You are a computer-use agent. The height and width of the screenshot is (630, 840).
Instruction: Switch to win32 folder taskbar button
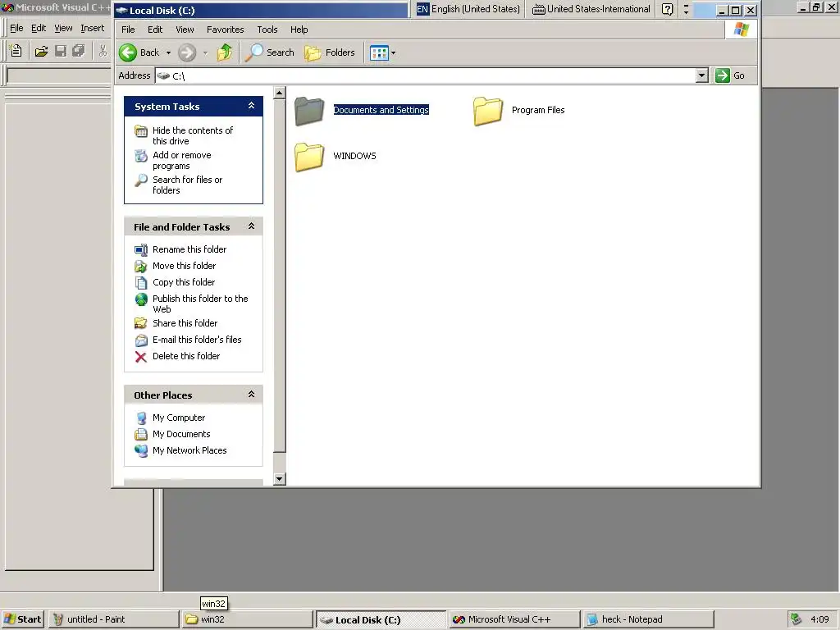[x=247, y=619]
